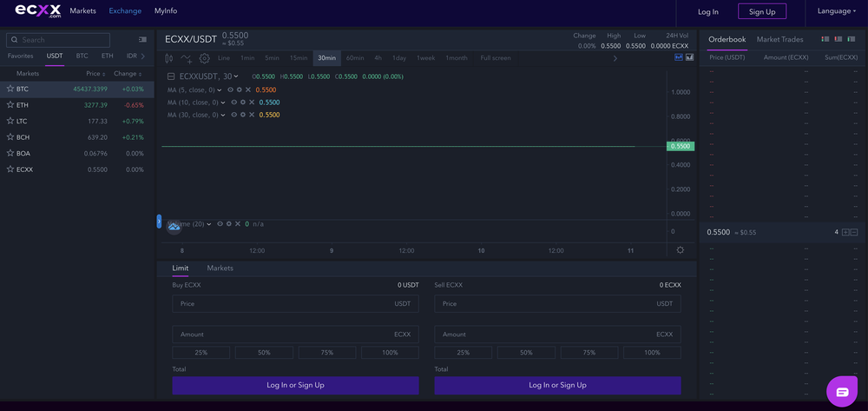Show sell-orders-only orderbook view
The image size is (868, 411).
tap(838, 39)
